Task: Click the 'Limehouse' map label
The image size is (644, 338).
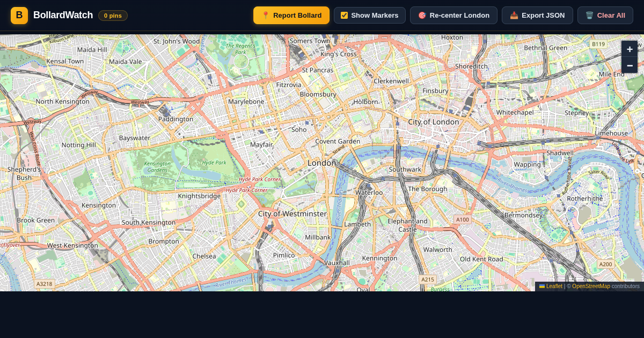Action: 611,133
